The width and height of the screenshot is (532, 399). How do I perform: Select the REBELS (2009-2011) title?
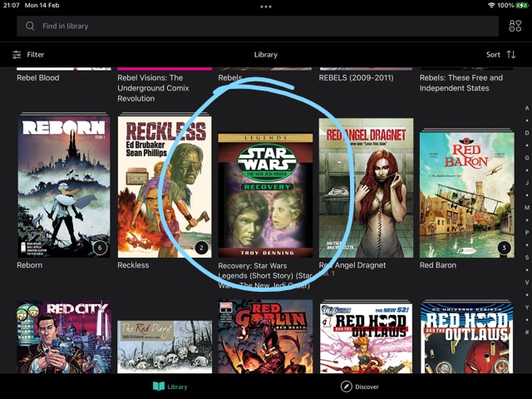(x=357, y=77)
